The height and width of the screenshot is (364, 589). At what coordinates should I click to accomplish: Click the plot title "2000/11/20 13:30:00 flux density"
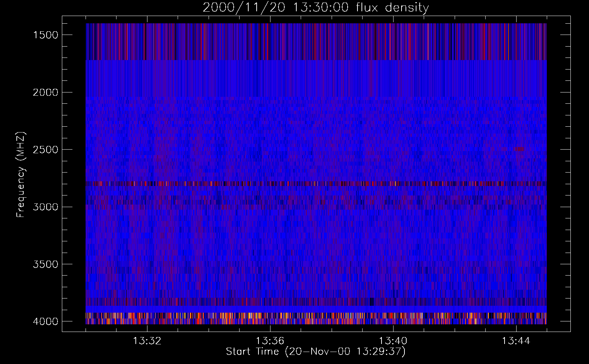tap(316, 8)
